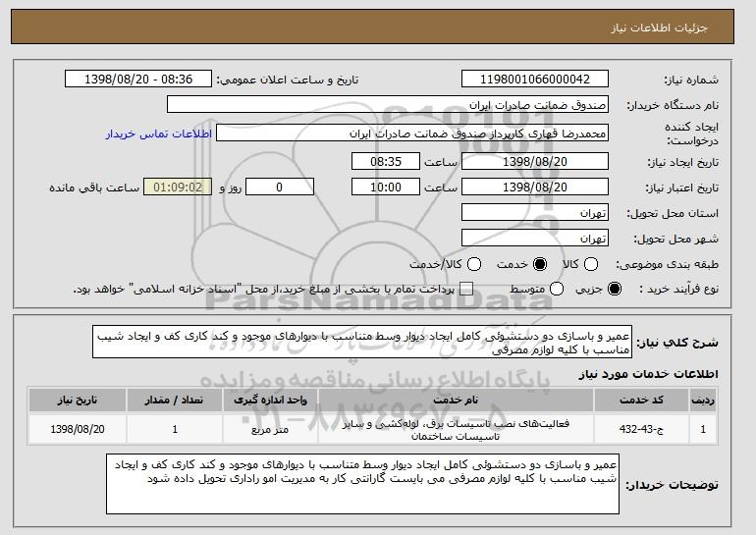
Task: Click the validity time field 10:00
Action: pyautogui.click(x=386, y=187)
